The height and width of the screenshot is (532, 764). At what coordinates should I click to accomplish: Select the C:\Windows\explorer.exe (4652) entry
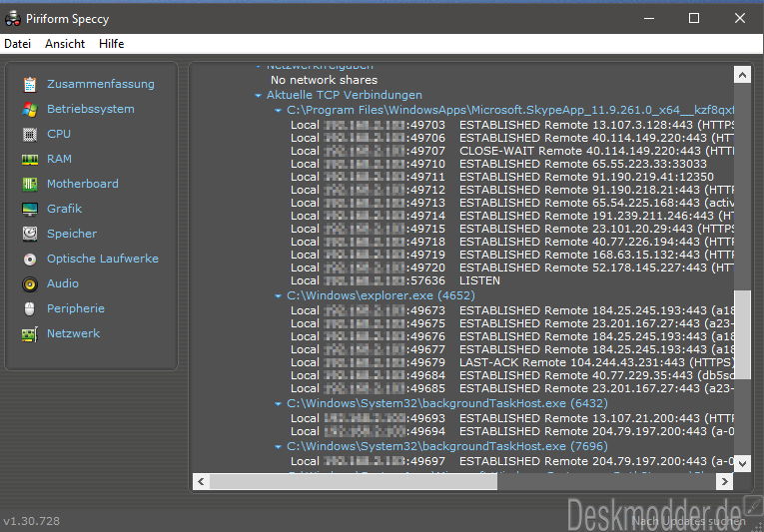point(381,295)
